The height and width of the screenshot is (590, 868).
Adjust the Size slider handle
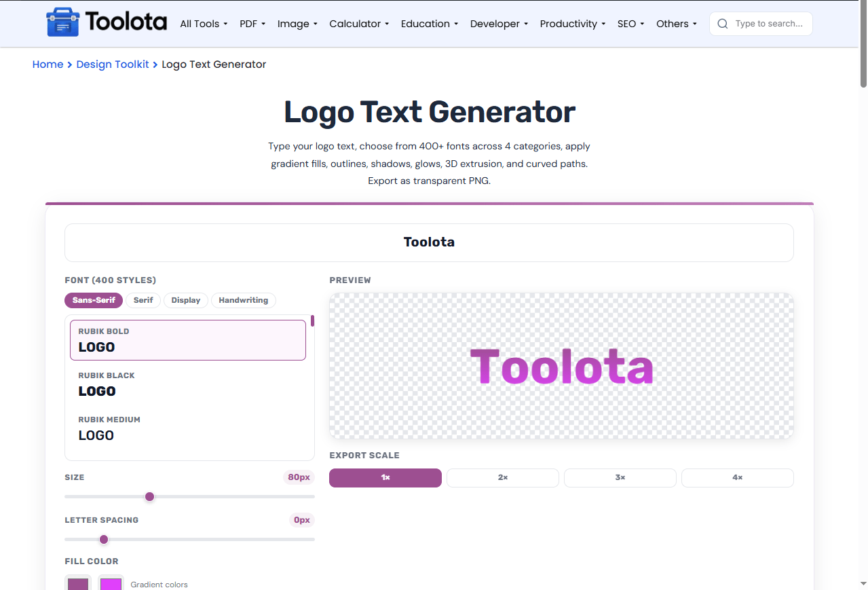point(150,497)
